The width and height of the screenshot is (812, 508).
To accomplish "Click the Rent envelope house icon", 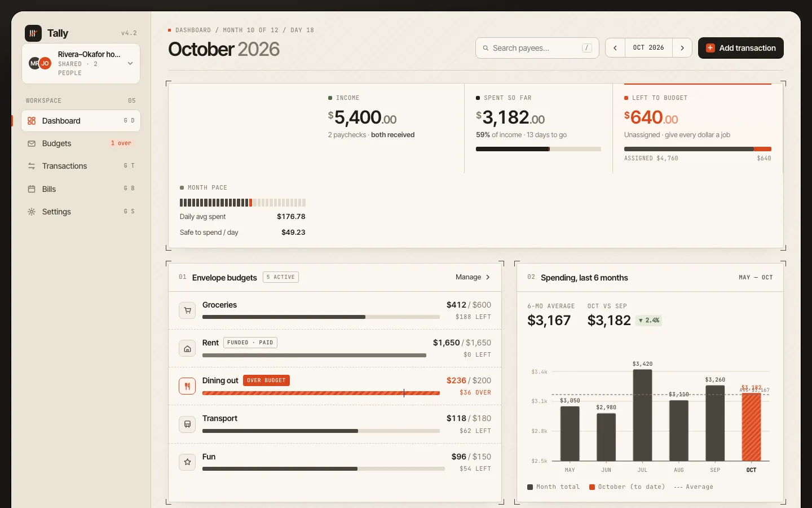I will click(x=187, y=348).
